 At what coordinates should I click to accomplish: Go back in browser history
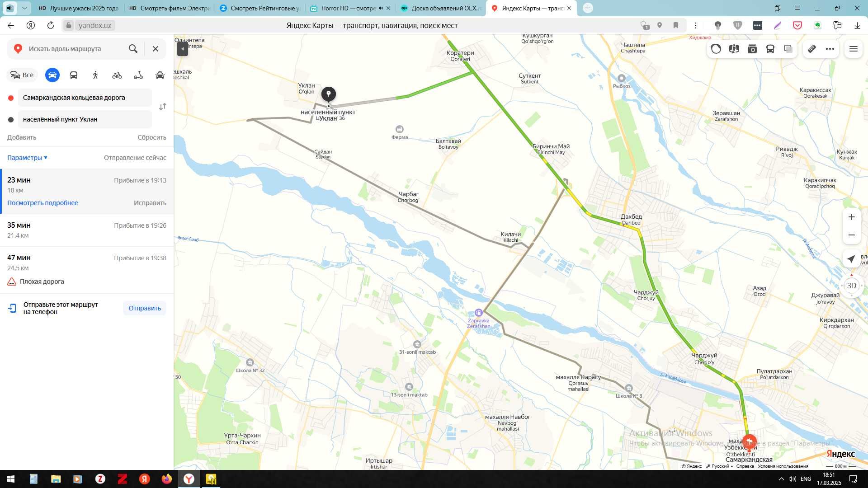click(11, 25)
